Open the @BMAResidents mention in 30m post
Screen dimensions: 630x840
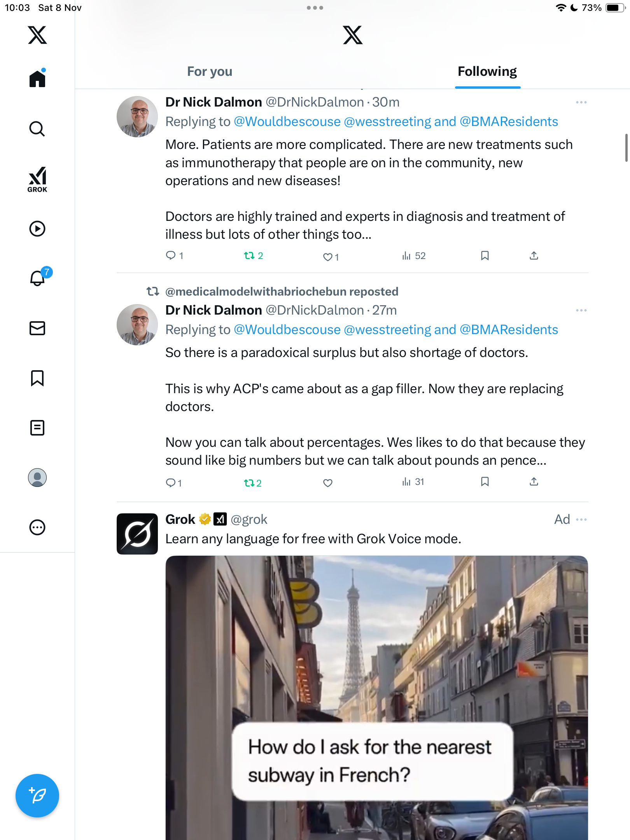(x=509, y=122)
